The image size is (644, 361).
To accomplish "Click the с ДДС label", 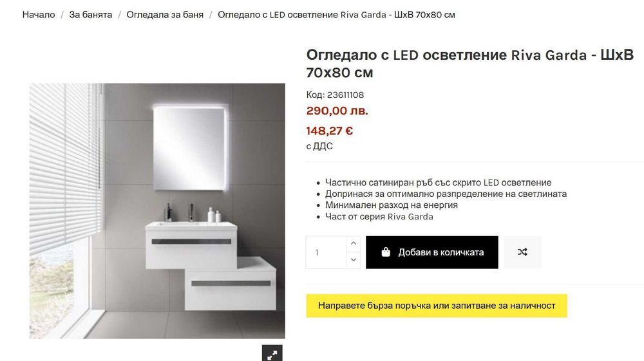I will click(319, 146).
